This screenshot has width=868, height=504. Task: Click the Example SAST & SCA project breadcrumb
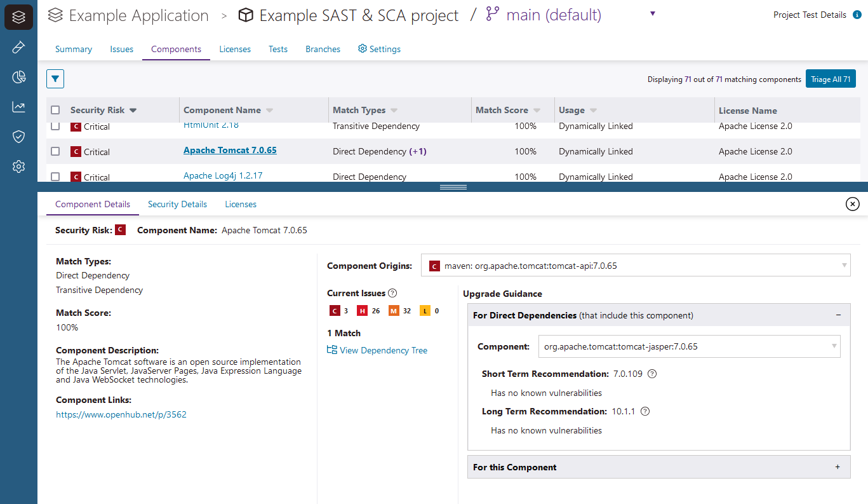359,15
